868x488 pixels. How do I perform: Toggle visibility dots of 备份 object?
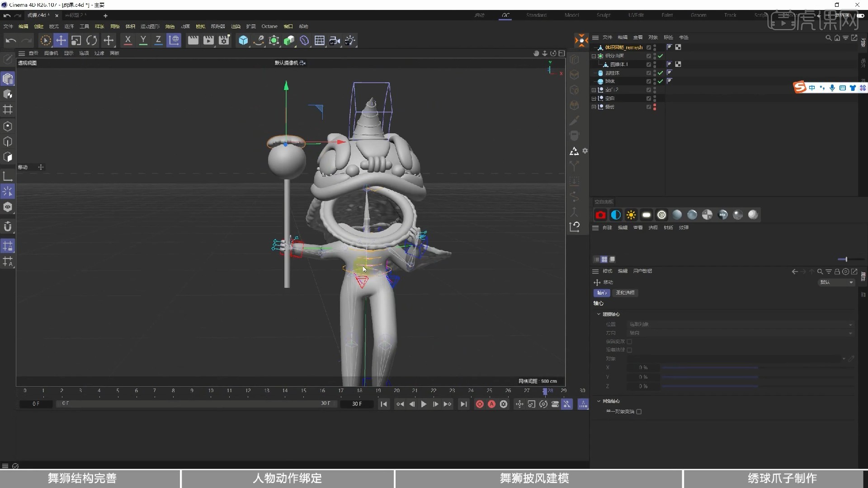pos(655,107)
